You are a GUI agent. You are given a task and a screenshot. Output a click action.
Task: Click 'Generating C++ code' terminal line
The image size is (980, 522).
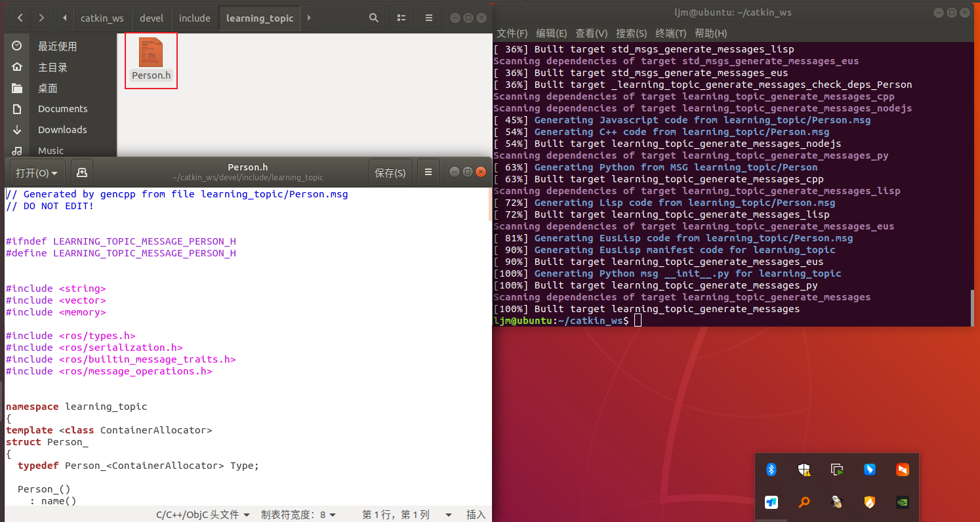(x=661, y=132)
